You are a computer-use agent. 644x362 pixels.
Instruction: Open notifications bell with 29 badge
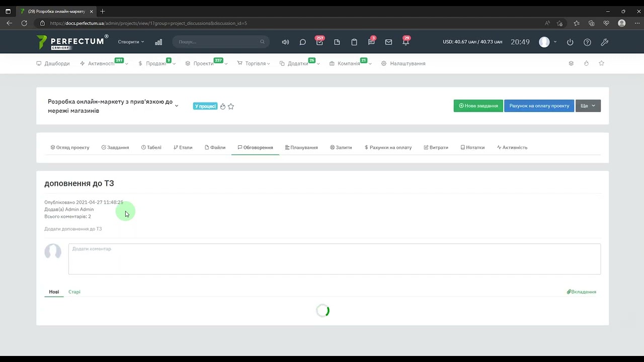406,42
